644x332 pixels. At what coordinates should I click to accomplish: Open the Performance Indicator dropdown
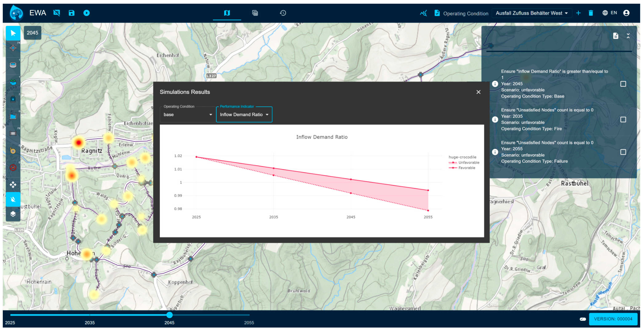(x=244, y=115)
